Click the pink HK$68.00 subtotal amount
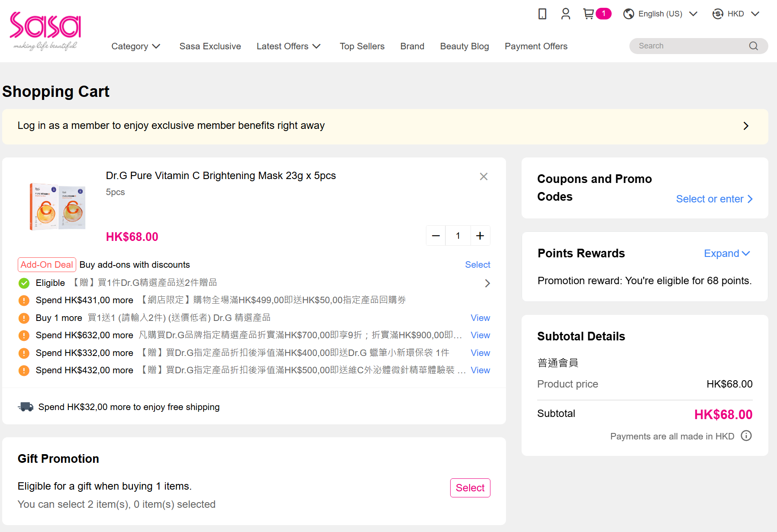This screenshot has width=777, height=532. [x=723, y=415]
